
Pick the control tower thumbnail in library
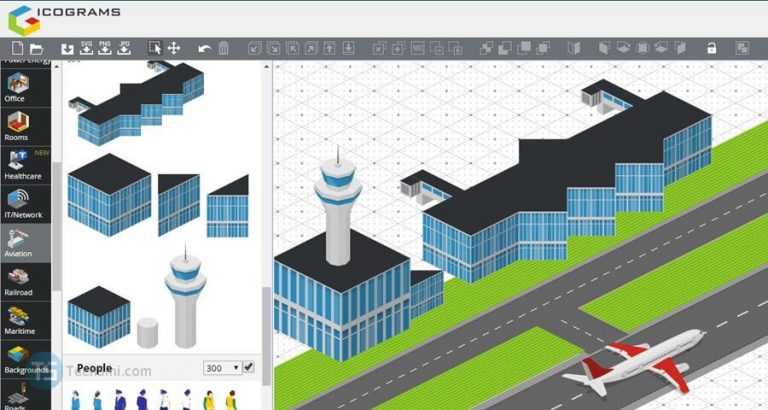click(185, 293)
